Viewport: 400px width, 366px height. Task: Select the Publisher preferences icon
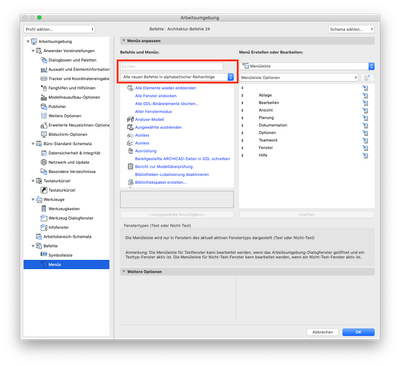tap(44, 106)
